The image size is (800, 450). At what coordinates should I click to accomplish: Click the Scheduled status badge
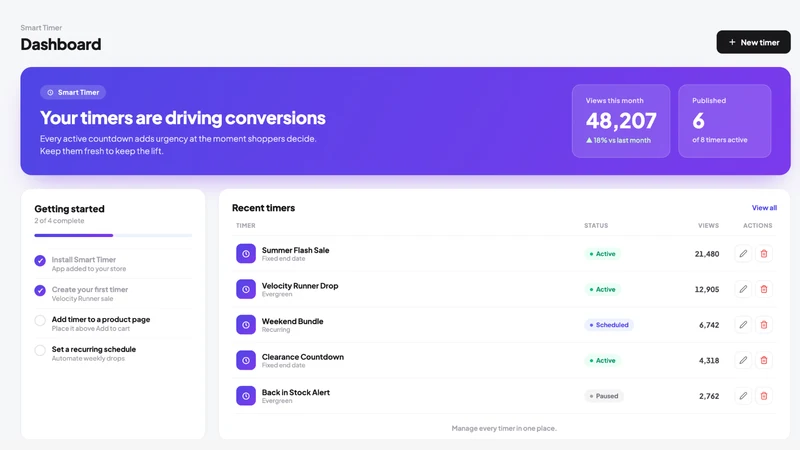[609, 324]
